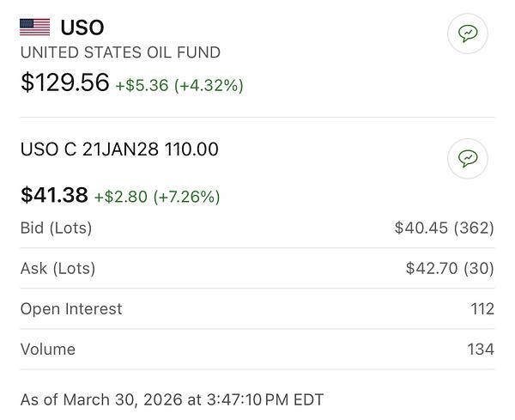Click the UNITED STATES OIL FUND name
515x420 pixels.
tap(120, 52)
